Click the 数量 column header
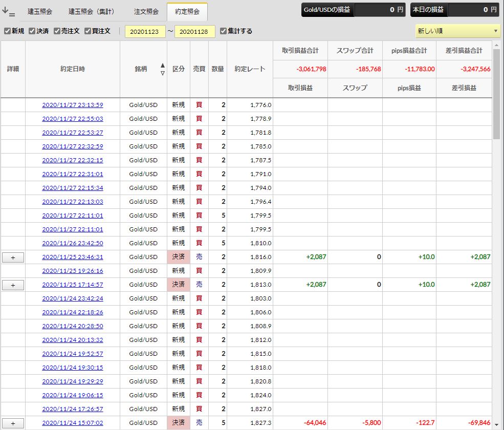504x430 pixels. pyautogui.click(x=217, y=69)
